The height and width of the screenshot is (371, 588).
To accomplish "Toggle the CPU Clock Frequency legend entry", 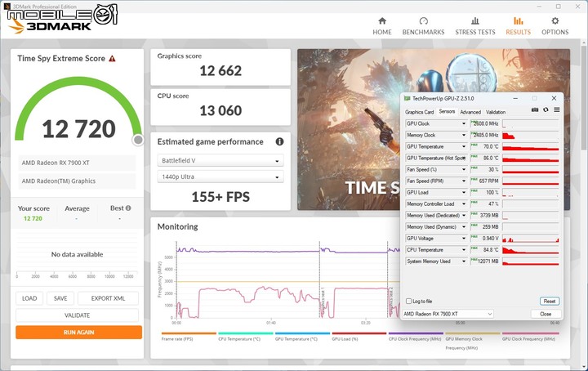I will coord(416,336).
